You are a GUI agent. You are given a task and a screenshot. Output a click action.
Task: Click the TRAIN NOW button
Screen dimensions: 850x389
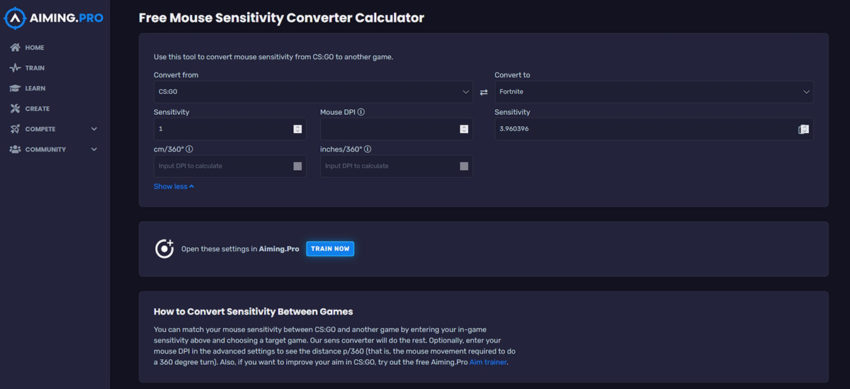(330, 249)
